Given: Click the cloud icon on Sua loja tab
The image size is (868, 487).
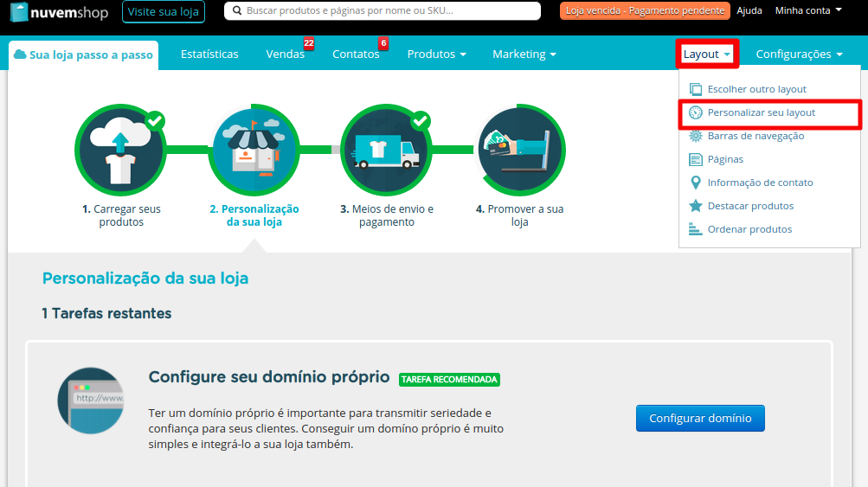Looking at the screenshot, I should [20, 54].
